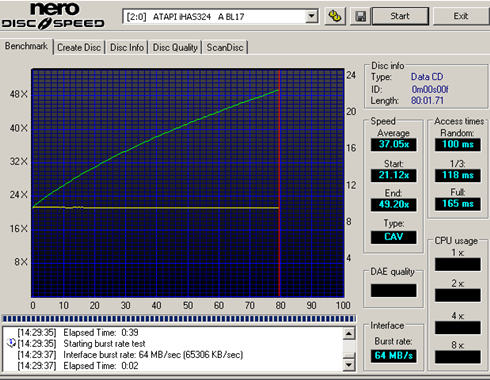Open the options icon with yellow discs
The width and height of the screenshot is (490, 380).
[x=335, y=16]
